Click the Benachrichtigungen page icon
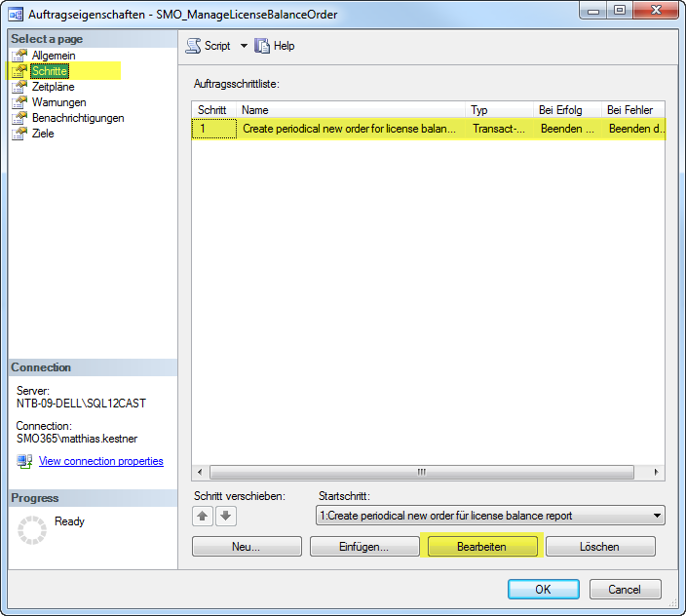Viewport: 686px width, 616px height. [19, 118]
